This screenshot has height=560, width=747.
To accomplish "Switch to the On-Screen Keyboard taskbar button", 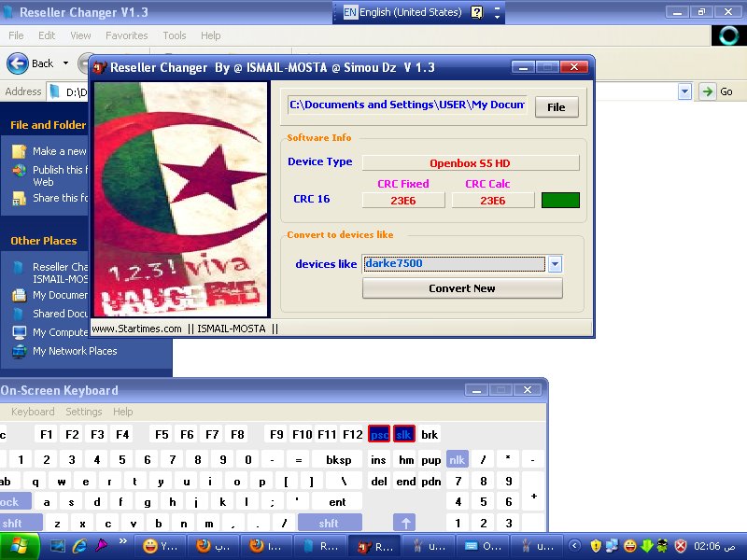I will pyautogui.click(x=482, y=546).
